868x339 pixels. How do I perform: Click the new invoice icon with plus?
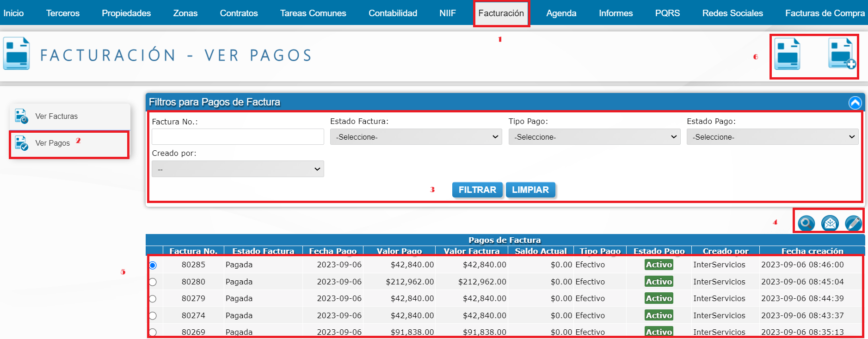tap(841, 55)
